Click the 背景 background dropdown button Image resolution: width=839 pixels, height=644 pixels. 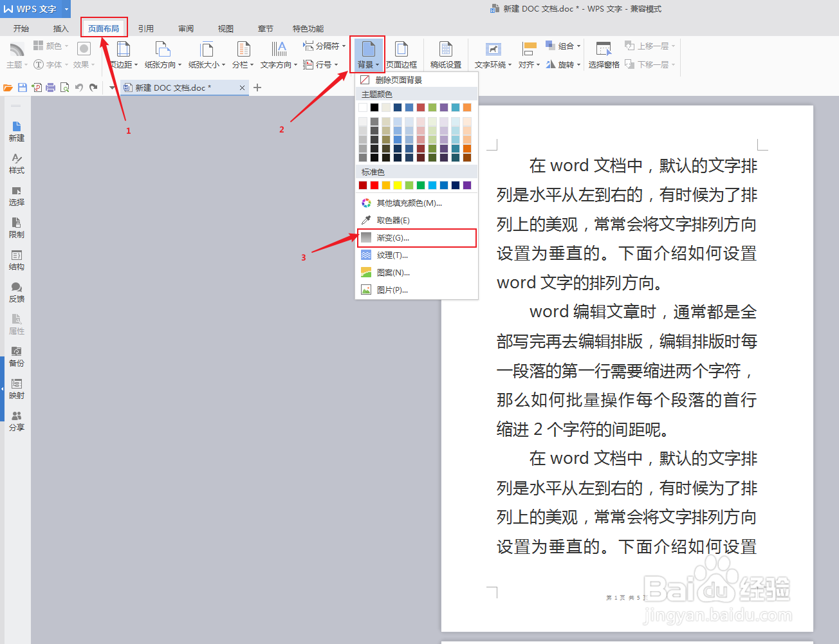pos(368,55)
